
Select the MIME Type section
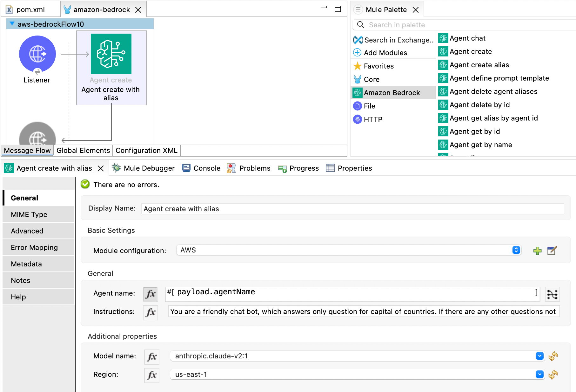coord(39,214)
